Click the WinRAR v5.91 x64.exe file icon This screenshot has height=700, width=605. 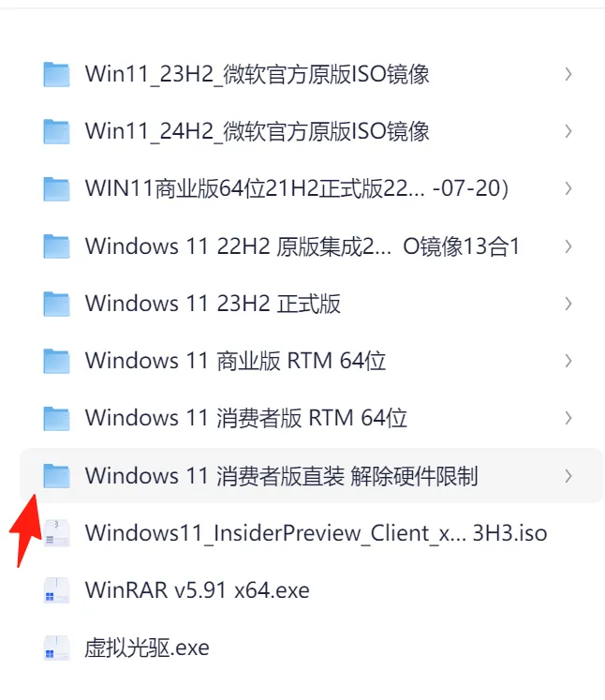coord(56,590)
